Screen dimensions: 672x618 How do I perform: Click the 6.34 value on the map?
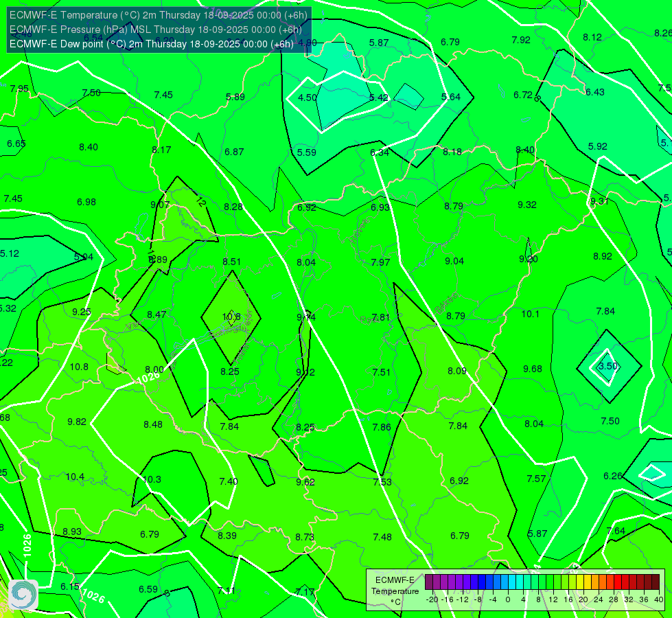[380, 152]
